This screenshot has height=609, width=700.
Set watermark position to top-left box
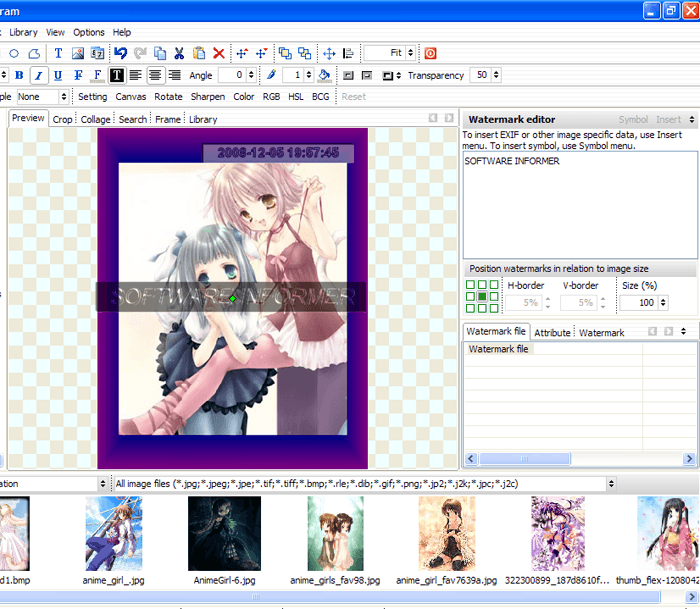[471, 285]
